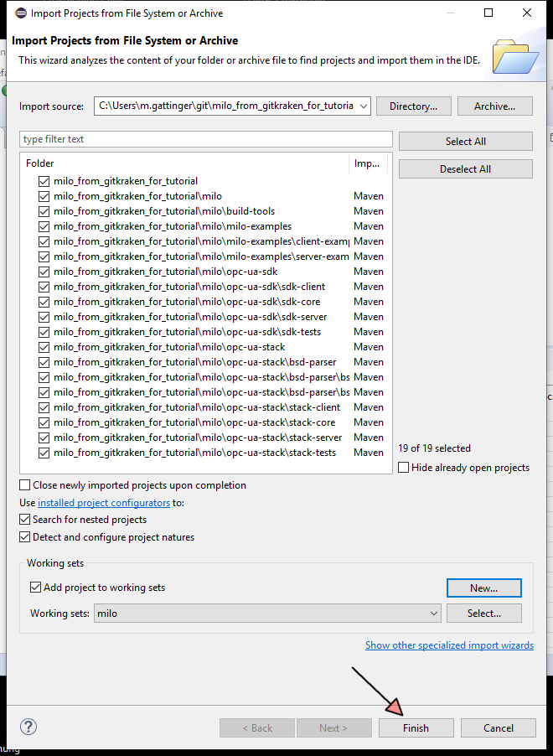Click Select All button

466,142
